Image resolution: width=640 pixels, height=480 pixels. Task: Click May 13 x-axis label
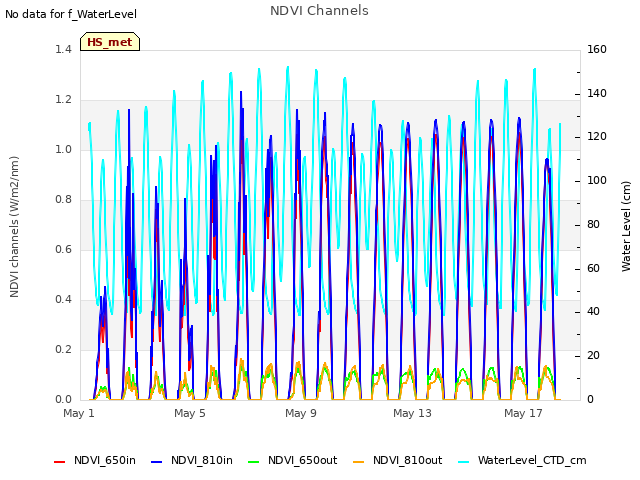pos(412,413)
